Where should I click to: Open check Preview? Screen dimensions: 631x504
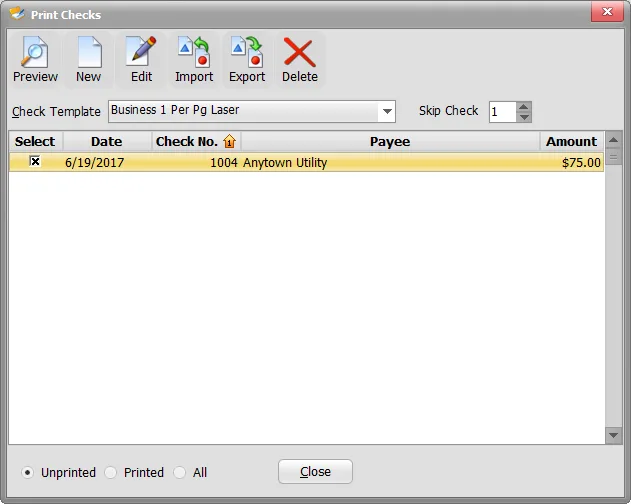35,60
